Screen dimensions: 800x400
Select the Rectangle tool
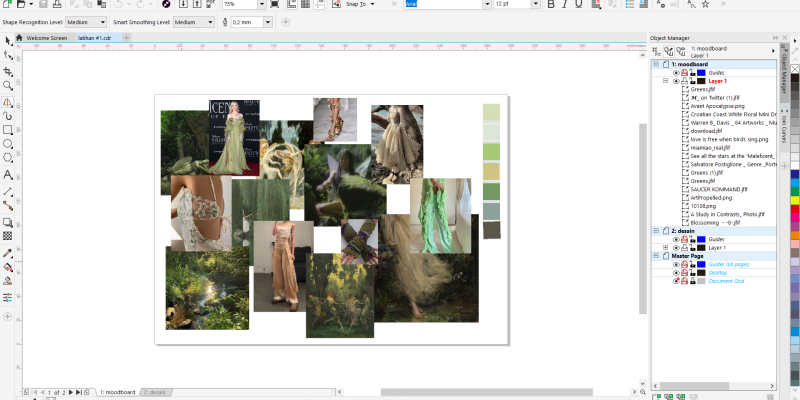[8, 130]
